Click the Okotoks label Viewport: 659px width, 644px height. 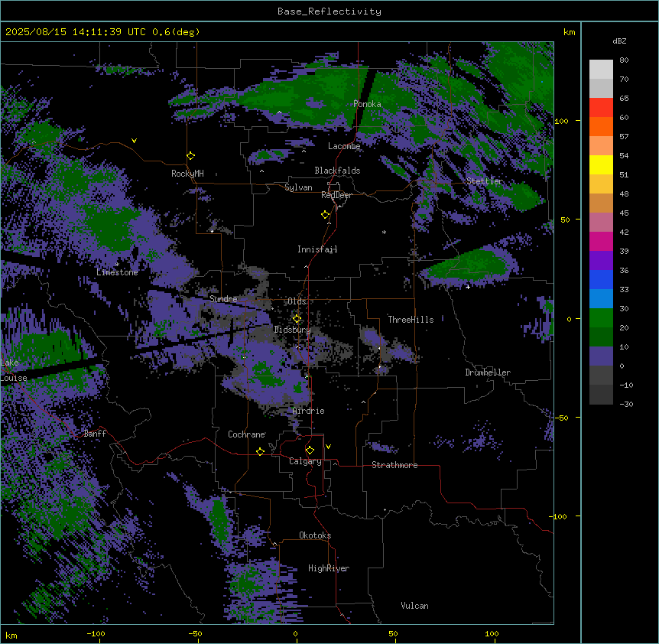(x=315, y=535)
